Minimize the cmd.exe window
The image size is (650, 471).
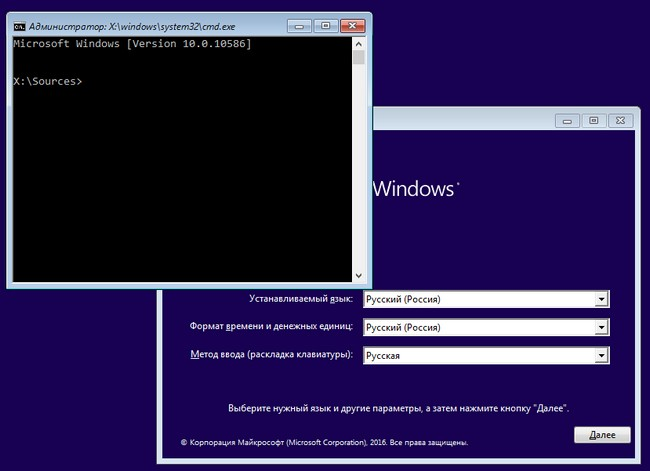pyautogui.click(x=299, y=26)
